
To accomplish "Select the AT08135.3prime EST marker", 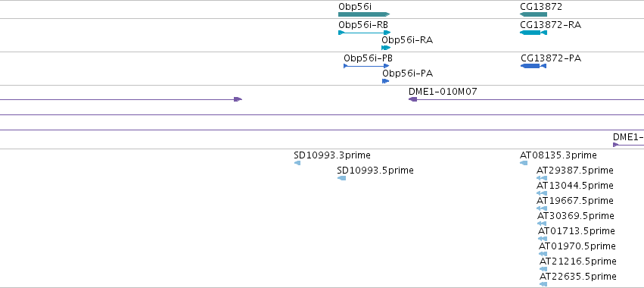I will (x=524, y=163).
